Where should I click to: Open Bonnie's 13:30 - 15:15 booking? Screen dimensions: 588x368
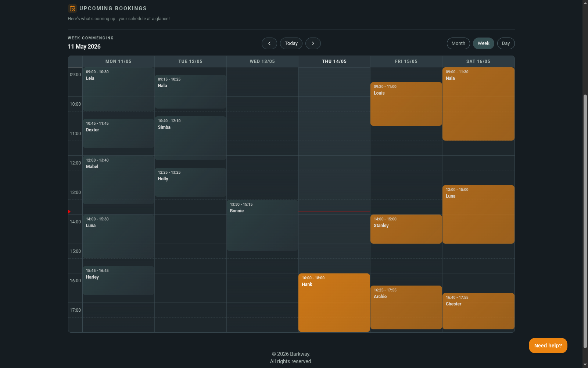click(262, 225)
